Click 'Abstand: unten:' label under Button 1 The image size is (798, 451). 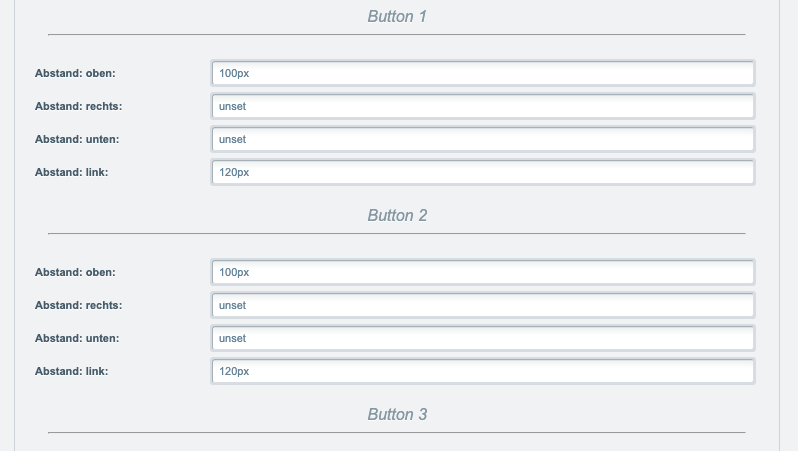pyautogui.click(x=77, y=139)
